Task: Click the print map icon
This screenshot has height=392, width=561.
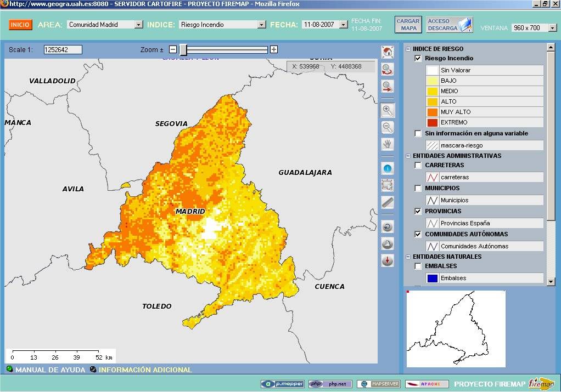Action: [388, 243]
